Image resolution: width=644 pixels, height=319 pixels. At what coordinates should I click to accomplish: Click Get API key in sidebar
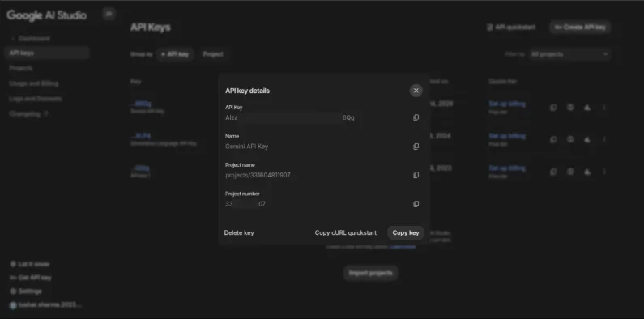pos(31,278)
